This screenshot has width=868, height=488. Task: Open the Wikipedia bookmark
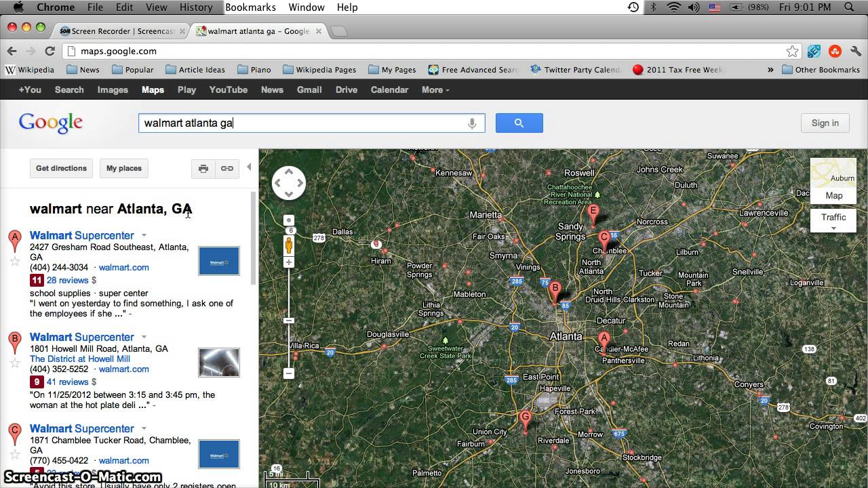click(x=30, y=70)
